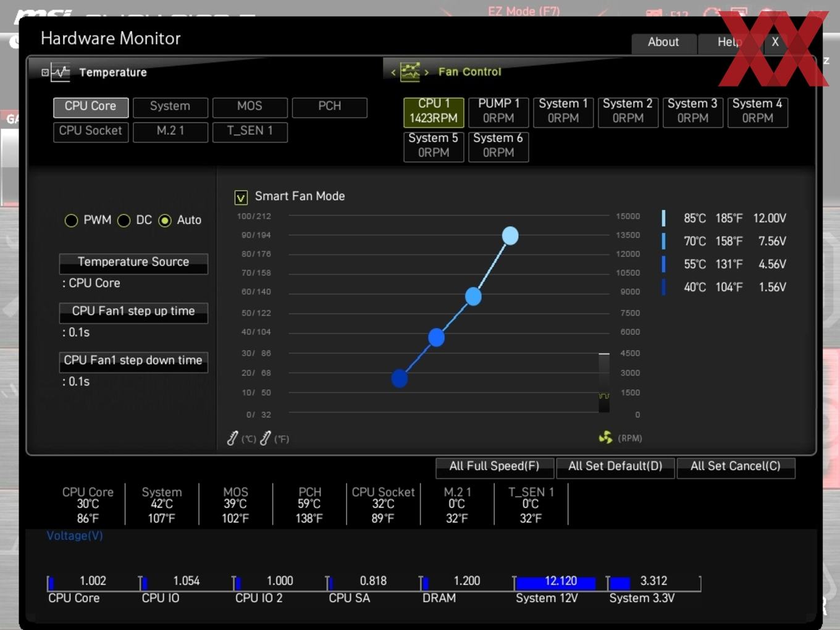The image size is (840, 630).
Task: Select the MOS temperature tab
Action: tap(250, 107)
